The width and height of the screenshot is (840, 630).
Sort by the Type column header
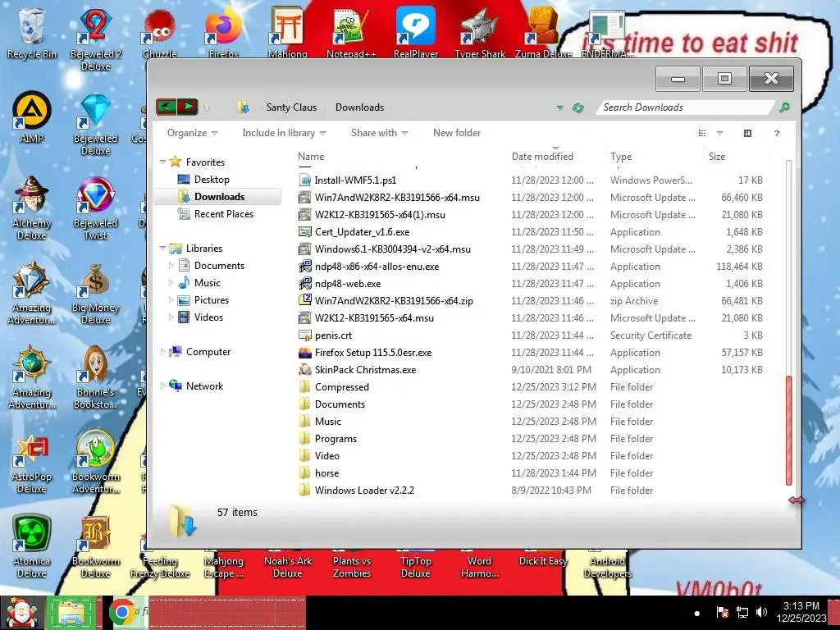654,157
